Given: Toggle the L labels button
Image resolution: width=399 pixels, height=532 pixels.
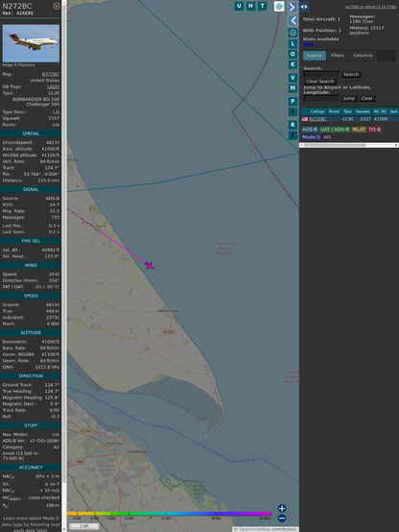Looking at the screenshot, I should 293,44.
